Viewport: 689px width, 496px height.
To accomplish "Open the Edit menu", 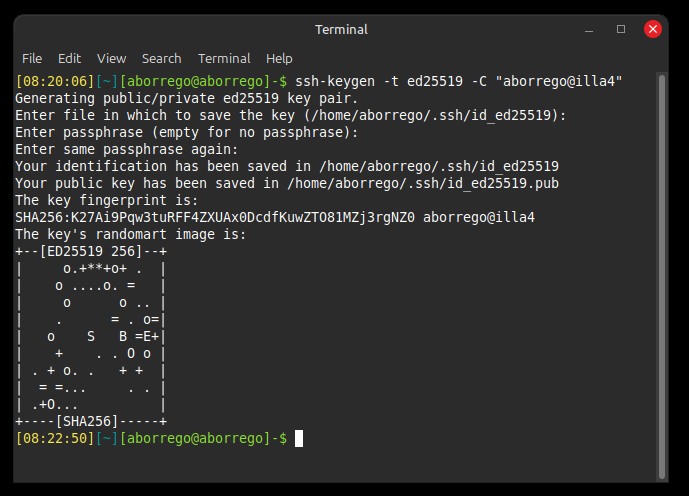I will pyautogui.click(x=69, y=58).
